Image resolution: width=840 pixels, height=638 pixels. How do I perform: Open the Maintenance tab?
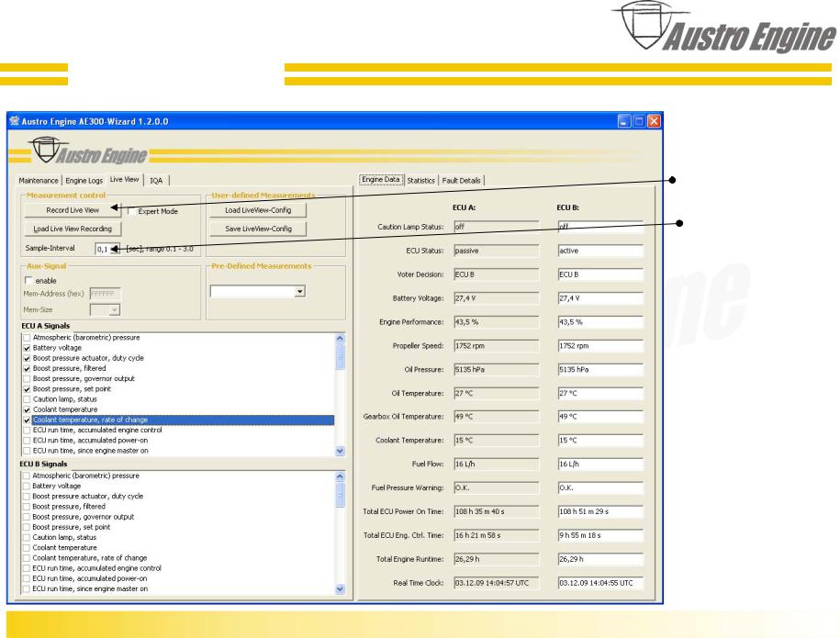pos(39,181)
